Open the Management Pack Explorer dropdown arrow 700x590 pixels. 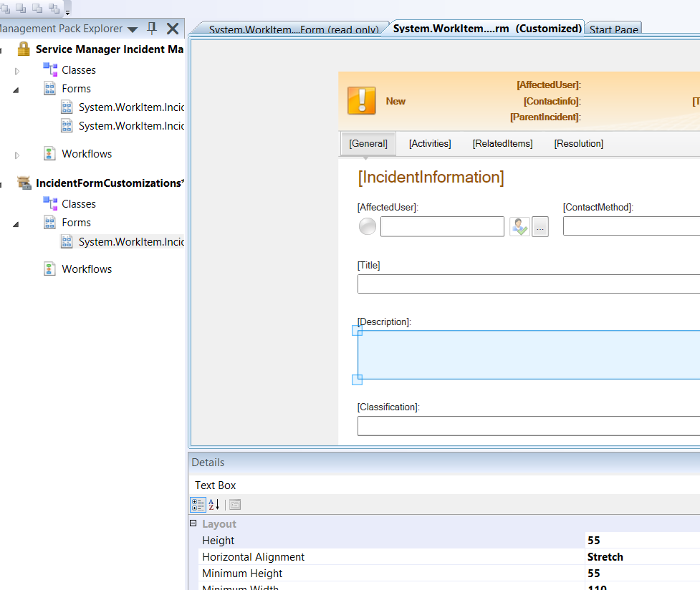tap(132, 29)
